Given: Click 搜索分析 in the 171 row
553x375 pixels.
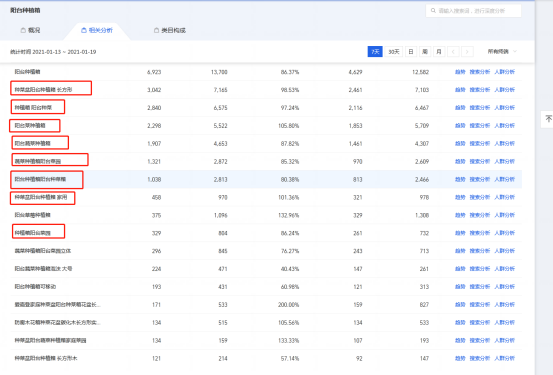Looking at the screenshot, I should pyautogui.click(x=480, y=304).
